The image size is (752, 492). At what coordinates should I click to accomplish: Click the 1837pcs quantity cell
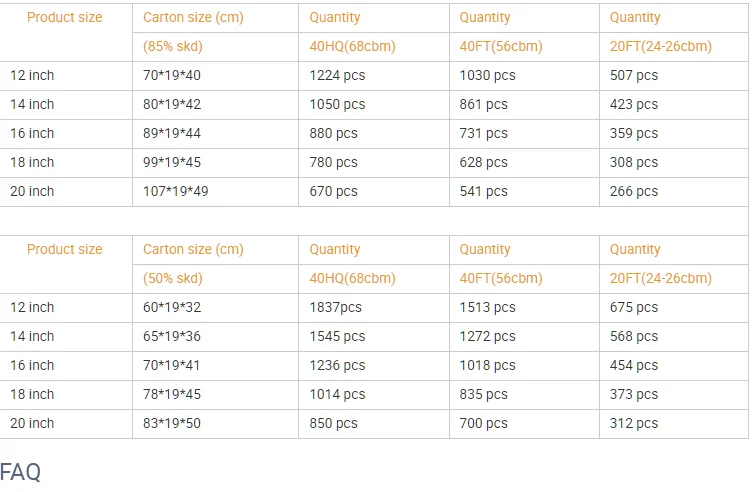(x=335, y=307)
